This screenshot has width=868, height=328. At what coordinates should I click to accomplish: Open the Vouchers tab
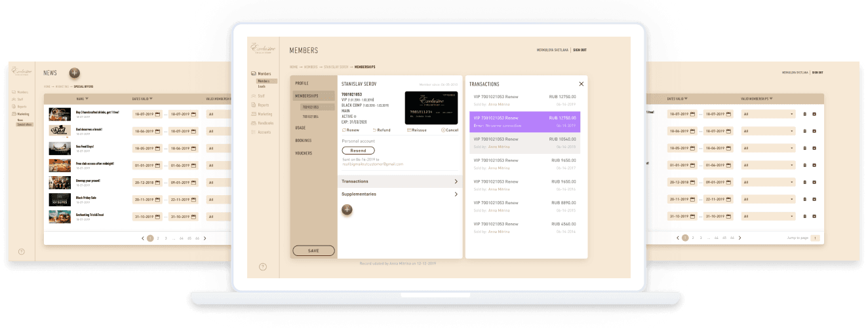(x=304, y=153)
